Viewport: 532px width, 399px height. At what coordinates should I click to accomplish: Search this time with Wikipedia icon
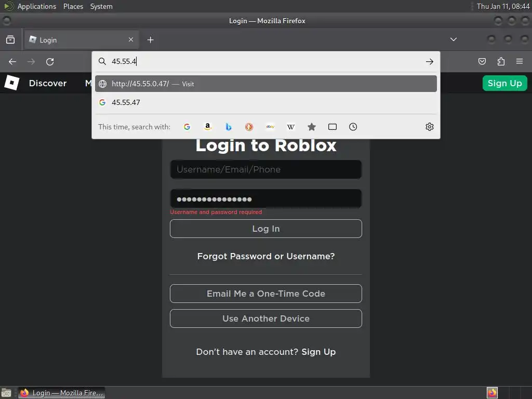click(291, 127)
